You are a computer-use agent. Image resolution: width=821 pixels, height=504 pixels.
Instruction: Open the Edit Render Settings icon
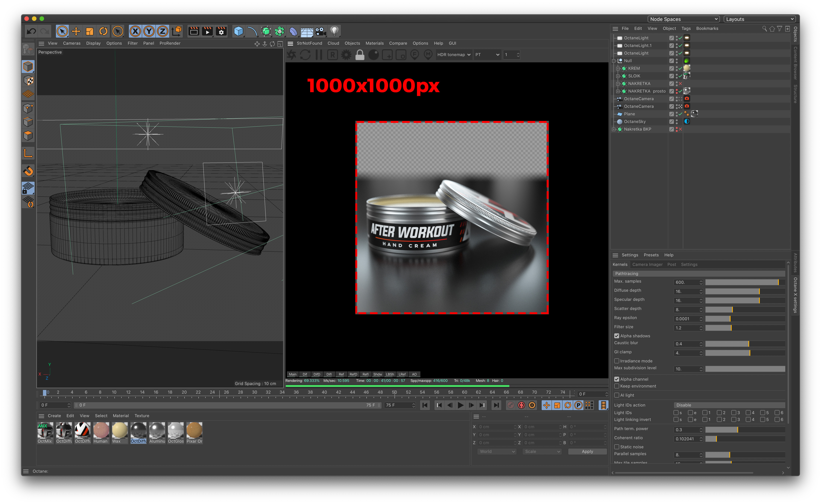pos(221,31)
